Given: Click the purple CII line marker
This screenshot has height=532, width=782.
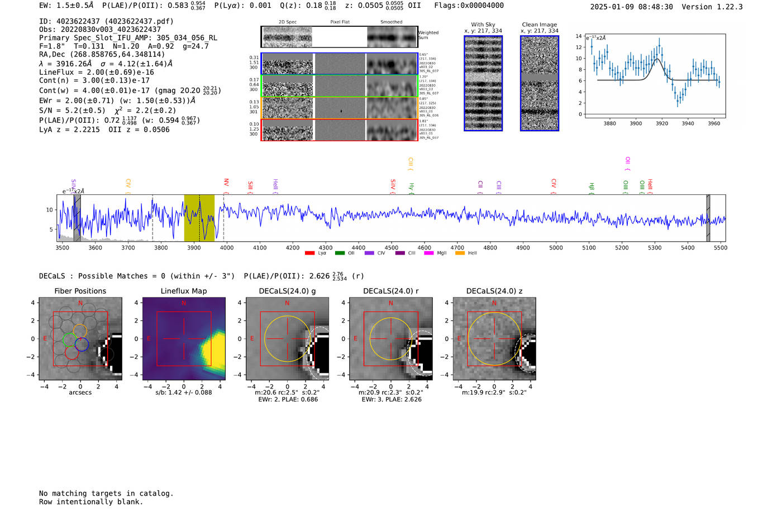Looking at the screenshot, I should [x=480, y=187].
